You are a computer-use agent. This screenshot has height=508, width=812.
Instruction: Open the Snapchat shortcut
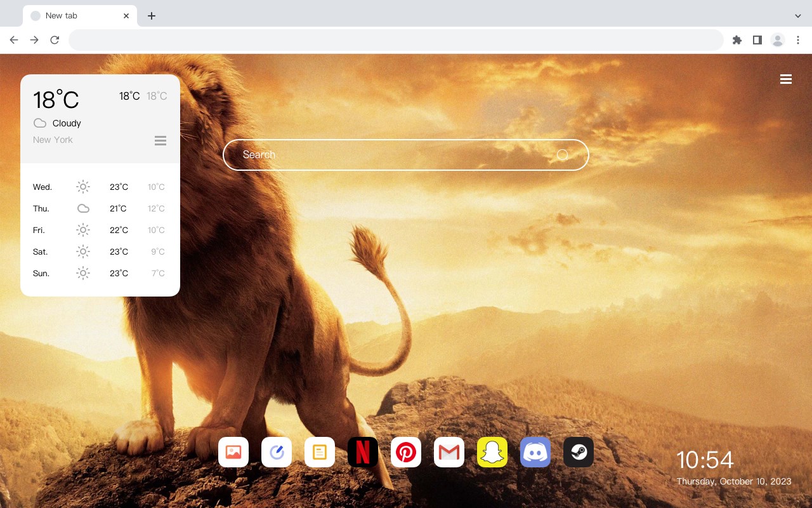[492, 452]
